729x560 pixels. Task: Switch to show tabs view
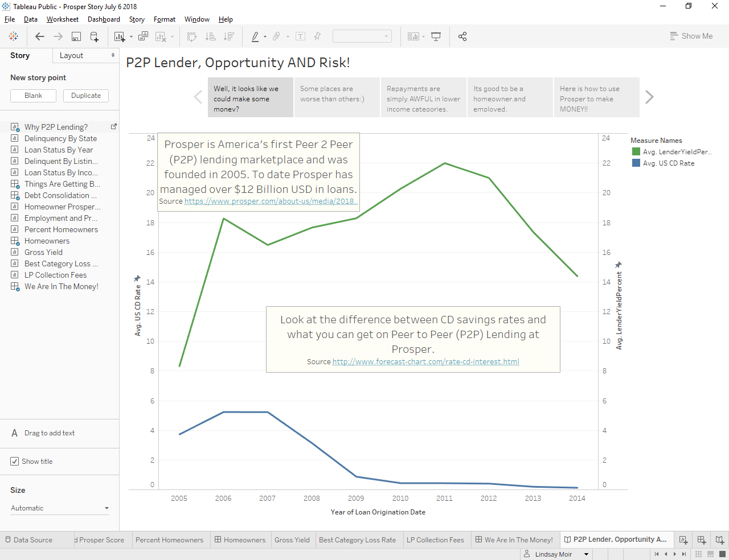coord(722,554)
